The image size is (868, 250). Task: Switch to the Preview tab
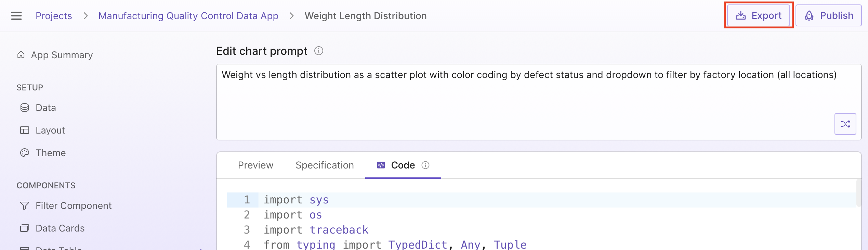click(255, 165)
